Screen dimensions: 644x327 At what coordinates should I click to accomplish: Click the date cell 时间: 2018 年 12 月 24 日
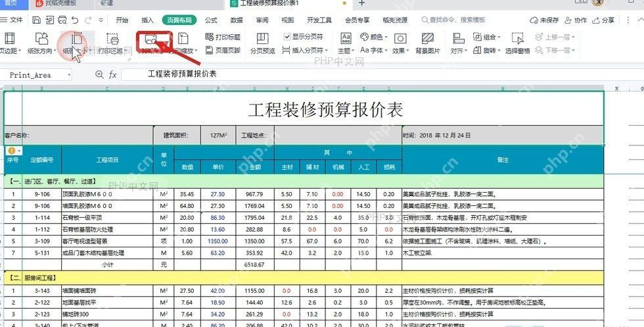point(503,136)
